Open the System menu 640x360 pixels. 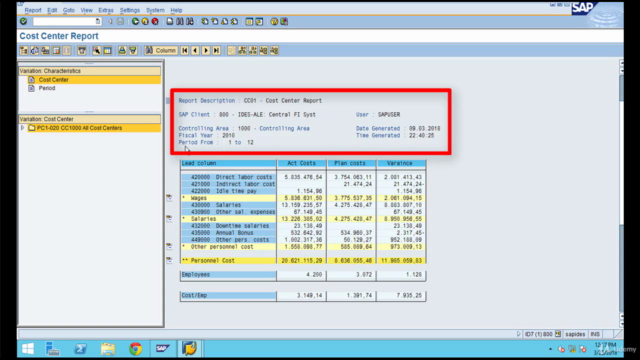[x=155, y=10]
